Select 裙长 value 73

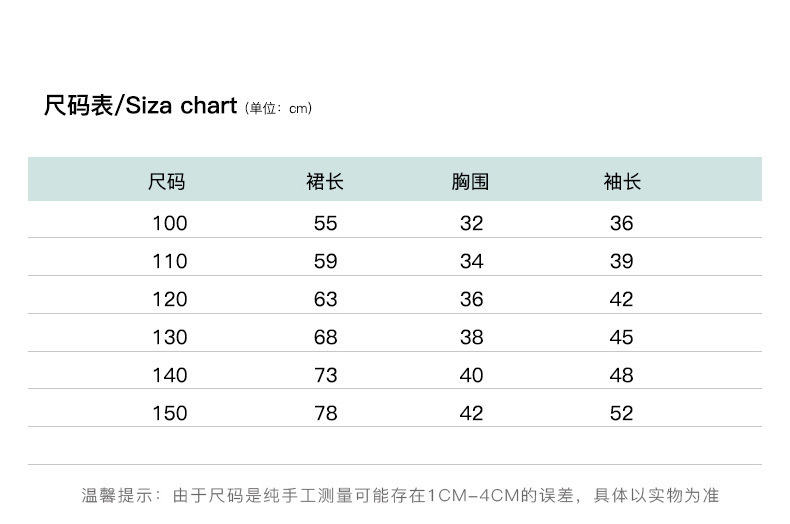[326, 375]
